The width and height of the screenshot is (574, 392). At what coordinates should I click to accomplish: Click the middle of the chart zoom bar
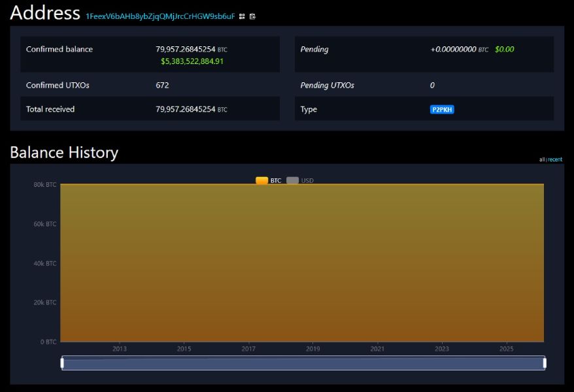303,363
